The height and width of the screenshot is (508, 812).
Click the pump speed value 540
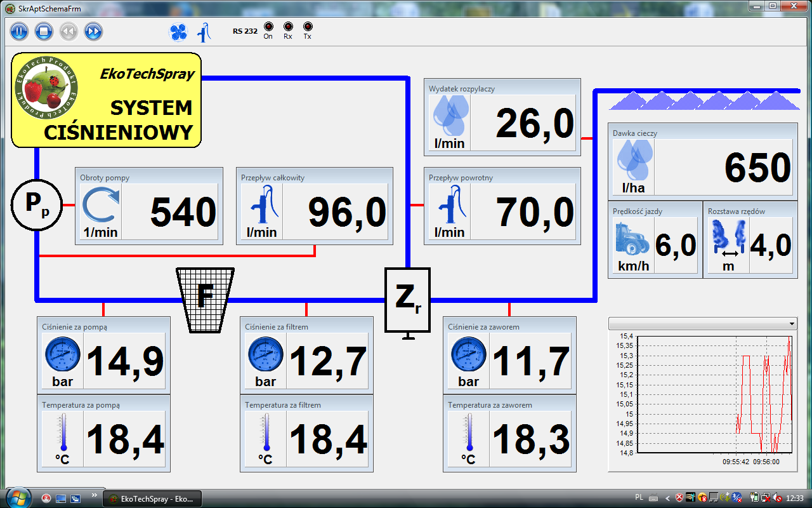pyautogui.click(x=183, y=212)
